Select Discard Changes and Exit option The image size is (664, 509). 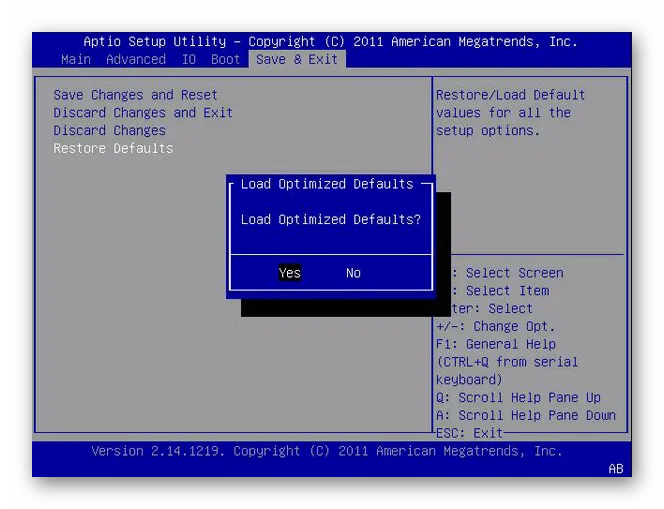[143, 113]
